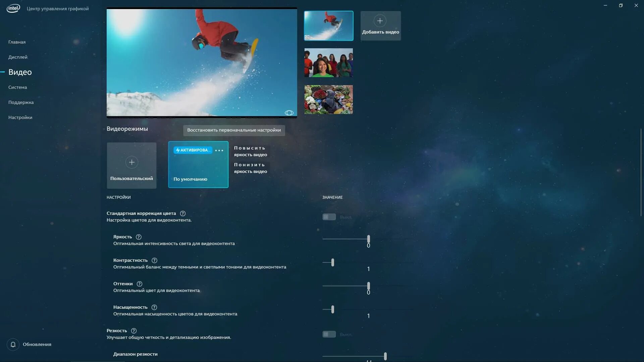
Task: Select the group of people video thumbnail
Action: [x=328, y=63]
